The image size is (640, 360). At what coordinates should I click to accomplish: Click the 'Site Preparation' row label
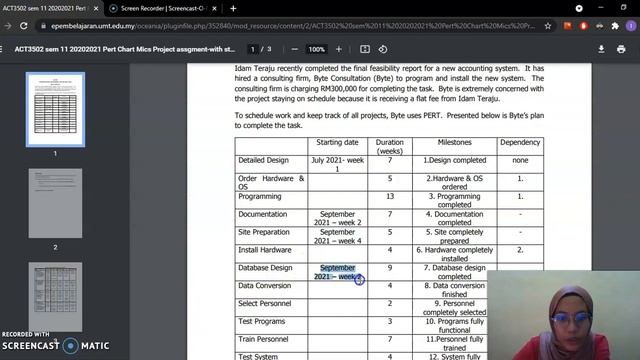tap(264, 232)
